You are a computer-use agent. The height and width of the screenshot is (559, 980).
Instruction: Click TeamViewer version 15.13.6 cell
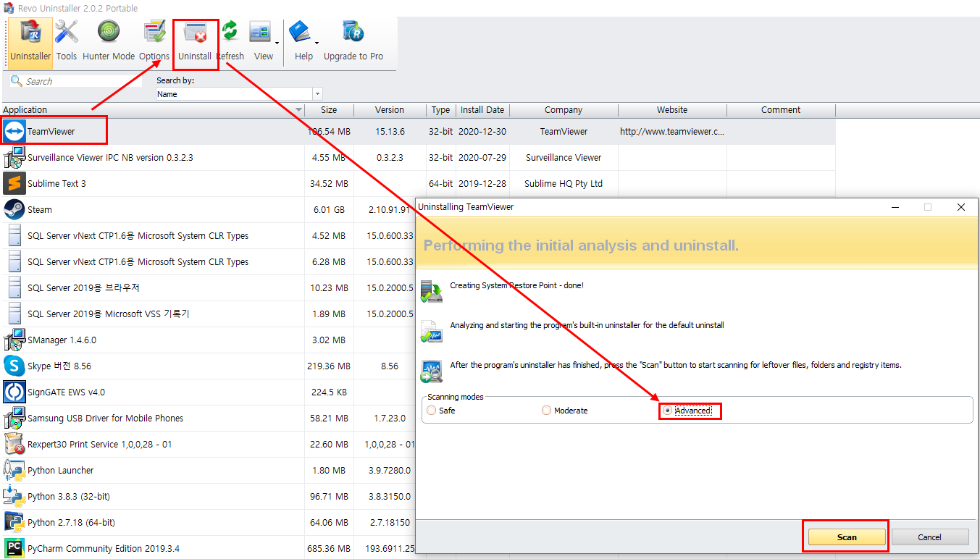pyautogui.click(x=390, y=132)
